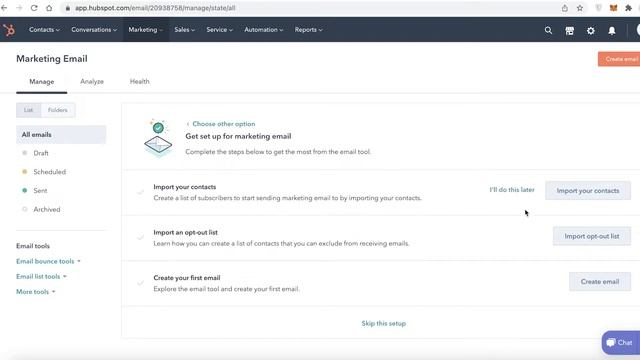This screenshot has width=640, height=360.
Task: Open the settings gear icon
Action: (x=591, y=31)
